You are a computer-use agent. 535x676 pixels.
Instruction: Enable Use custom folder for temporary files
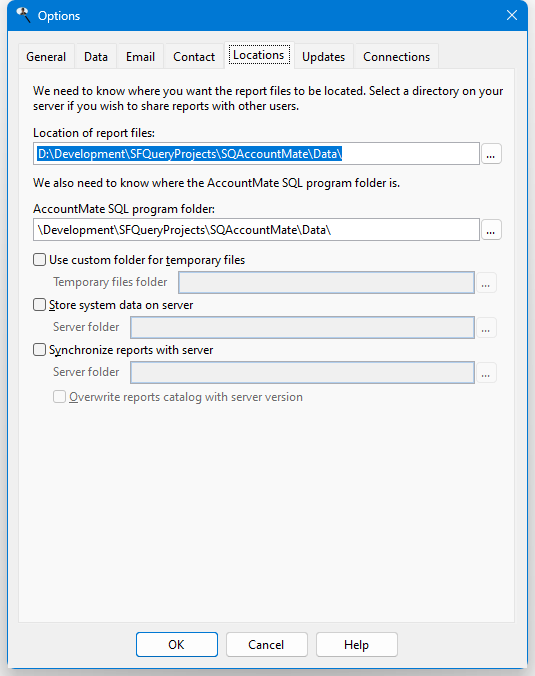click(40, 260)
